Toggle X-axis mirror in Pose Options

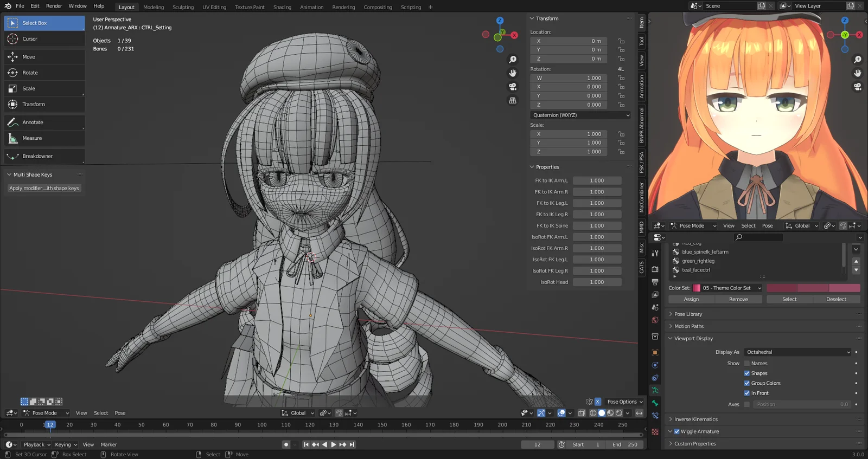[x=597, y=402]
